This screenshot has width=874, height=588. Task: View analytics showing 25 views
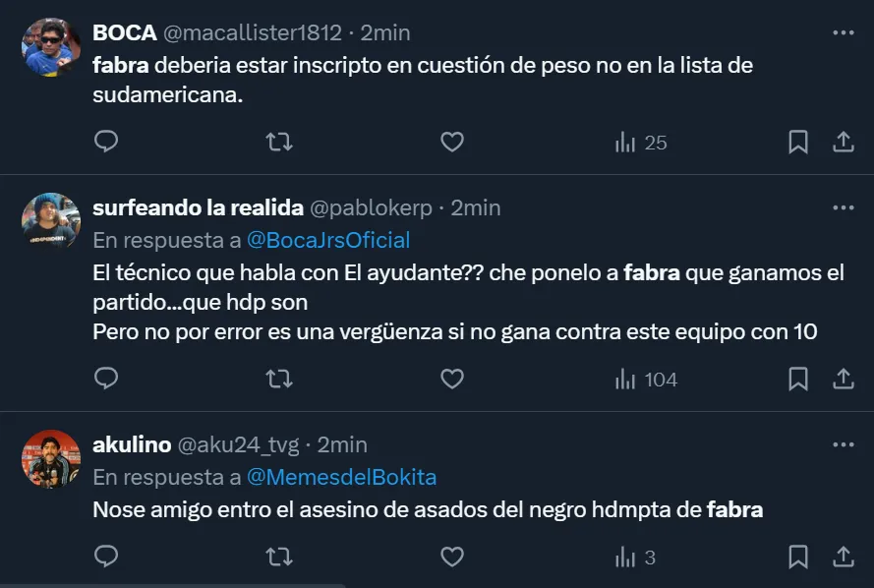tap(641, 143)
